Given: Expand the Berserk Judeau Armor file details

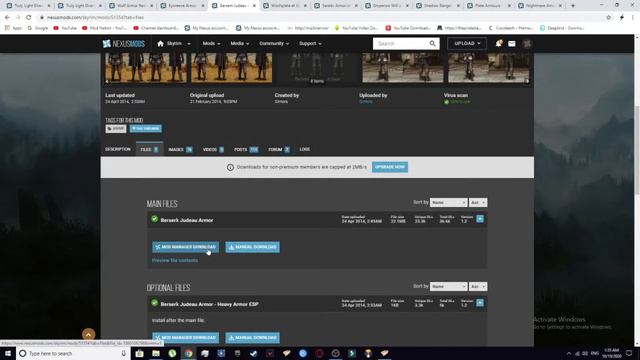Looking at the screenshot, I should (480, 219).
